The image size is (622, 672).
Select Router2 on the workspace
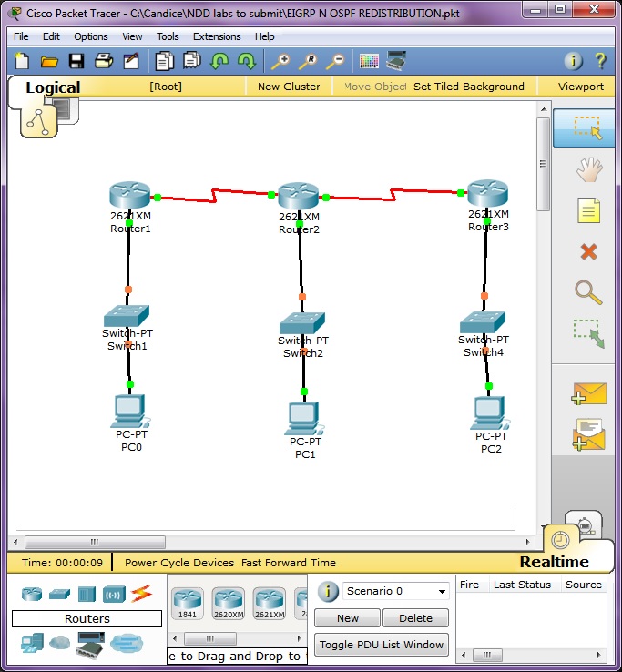[x=298, y=195]
